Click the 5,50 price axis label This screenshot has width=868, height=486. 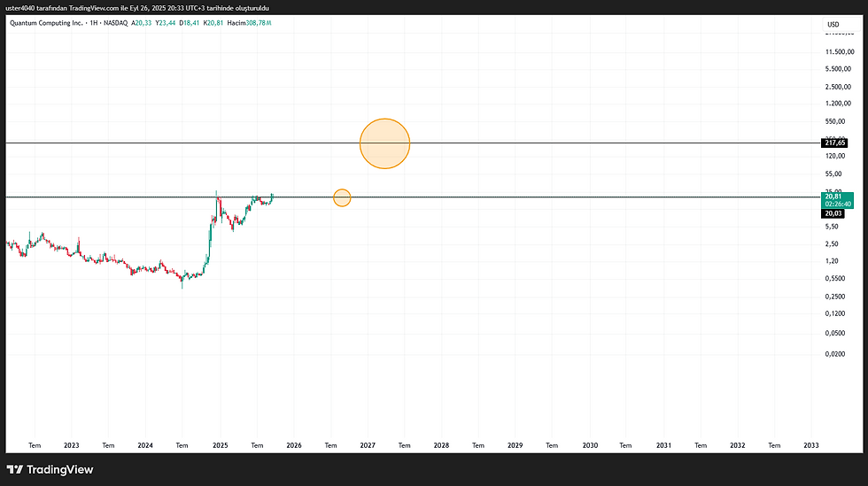[x=832, y=227]
